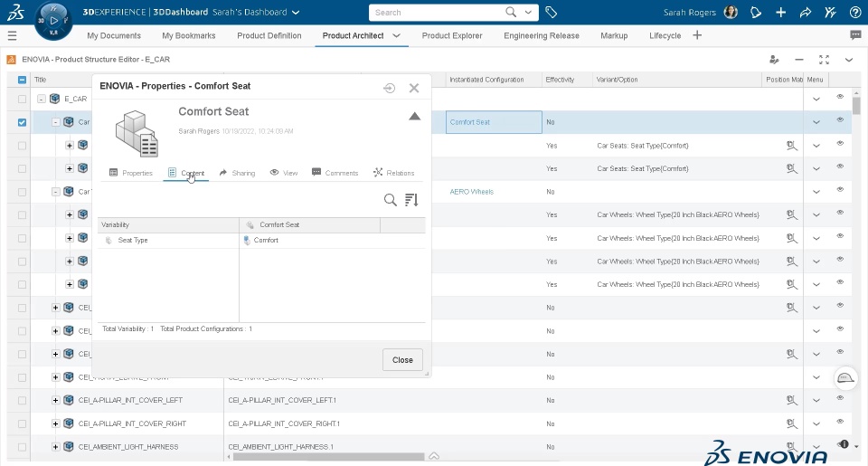This screenshot has width=868, height=466.
Task: Open search options dropdown arrow
Action: (528, 12)
